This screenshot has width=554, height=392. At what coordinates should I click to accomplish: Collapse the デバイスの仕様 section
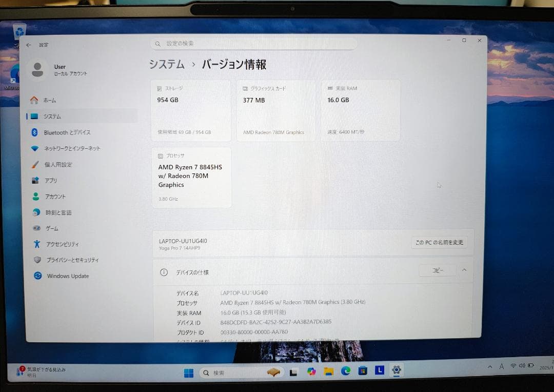point(464,270)
